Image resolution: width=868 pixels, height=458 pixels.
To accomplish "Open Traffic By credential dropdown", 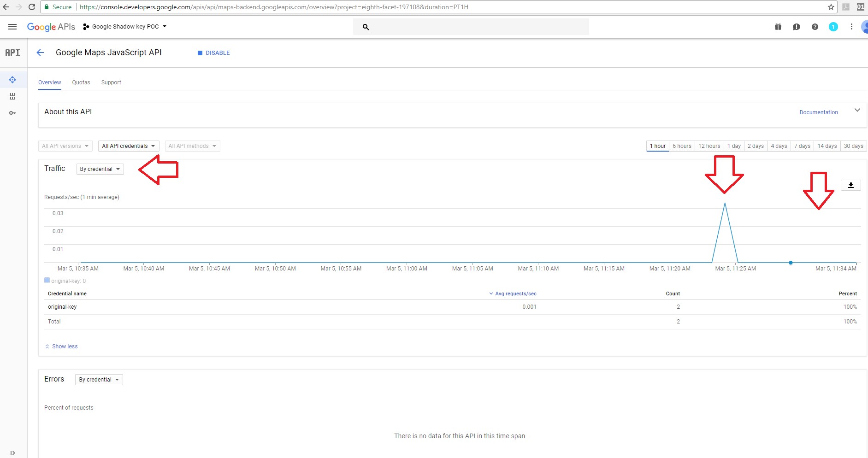I will click(x=100, y=169).
